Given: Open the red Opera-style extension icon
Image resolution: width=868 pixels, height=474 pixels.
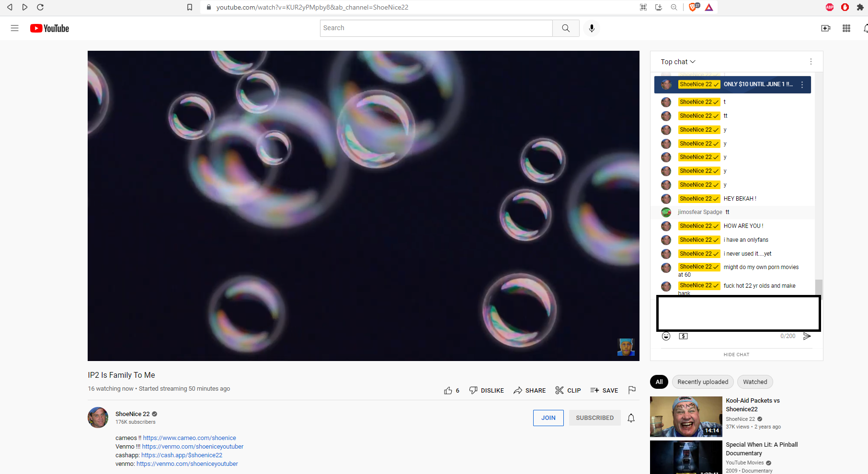Looking at the screenshot, I should point(845,7).
